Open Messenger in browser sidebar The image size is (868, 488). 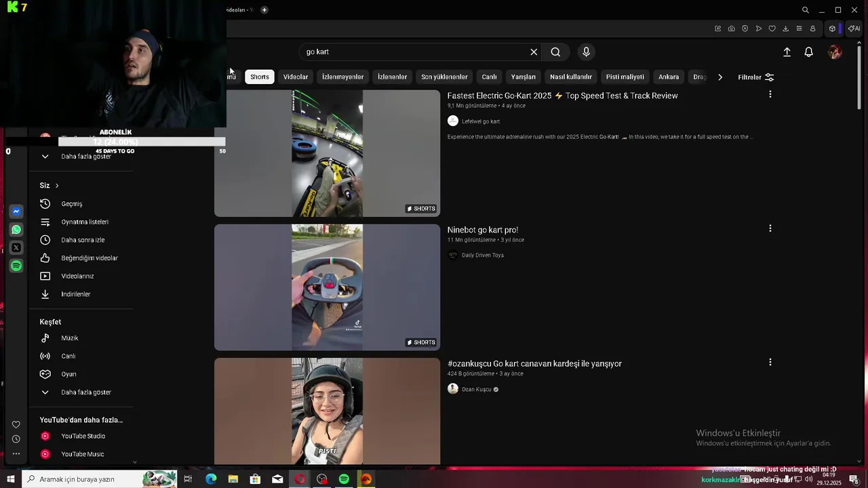16,211
